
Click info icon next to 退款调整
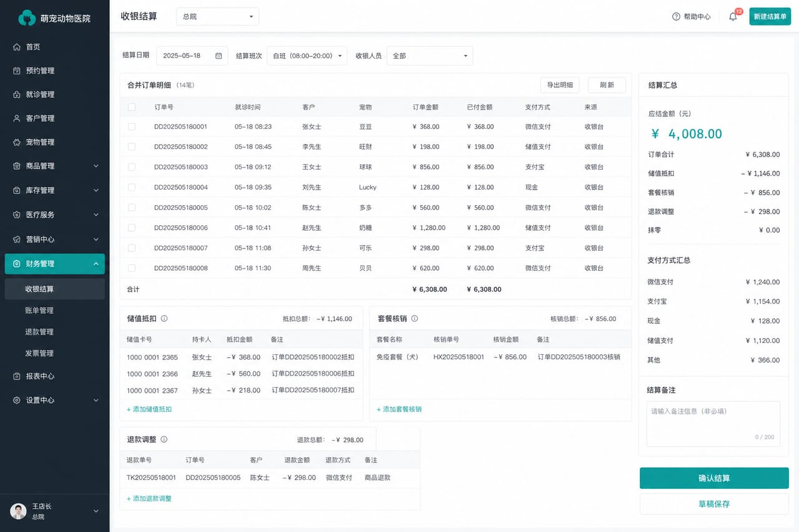click(164, 439)
